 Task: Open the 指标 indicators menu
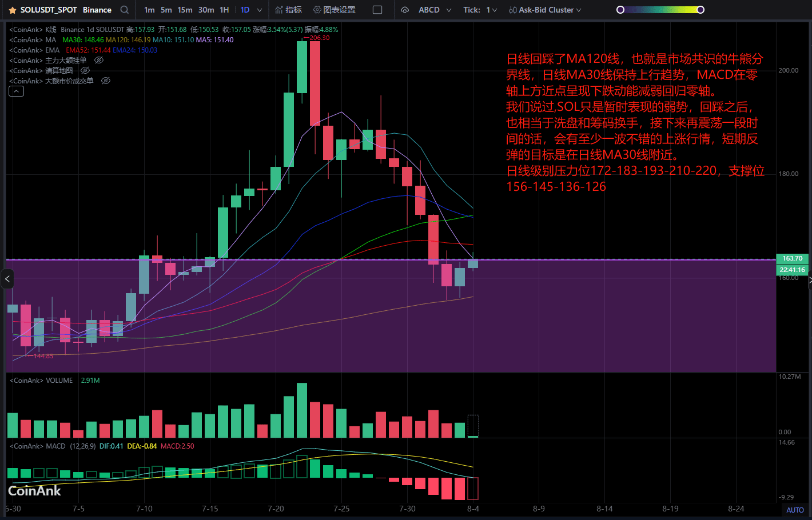coord(288,10)
